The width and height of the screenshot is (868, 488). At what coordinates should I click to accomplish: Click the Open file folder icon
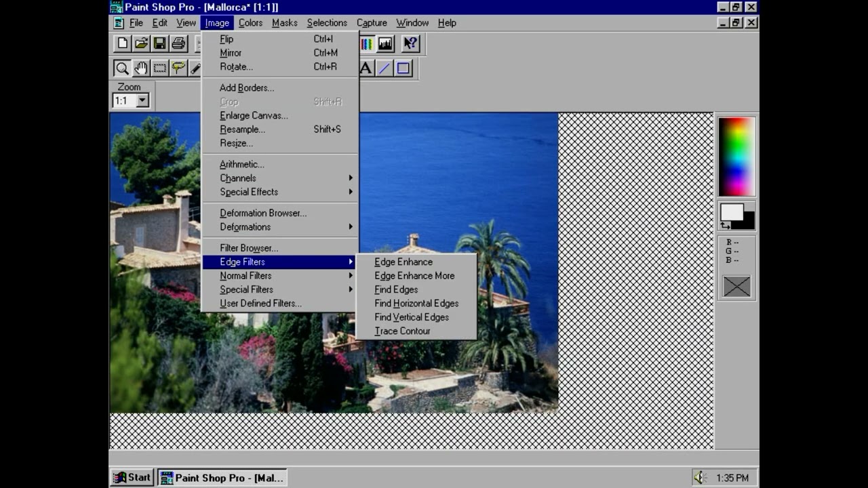pyautogui.click(x=141, y=43)
